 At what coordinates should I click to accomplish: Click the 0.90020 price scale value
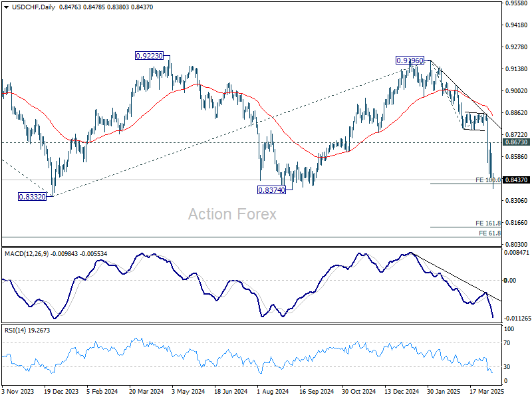coord(517,91)
